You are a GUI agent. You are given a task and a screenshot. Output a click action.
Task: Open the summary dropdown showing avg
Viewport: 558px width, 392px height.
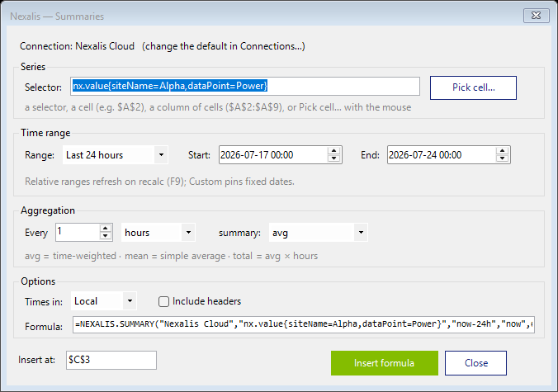[x=318, y=233]
